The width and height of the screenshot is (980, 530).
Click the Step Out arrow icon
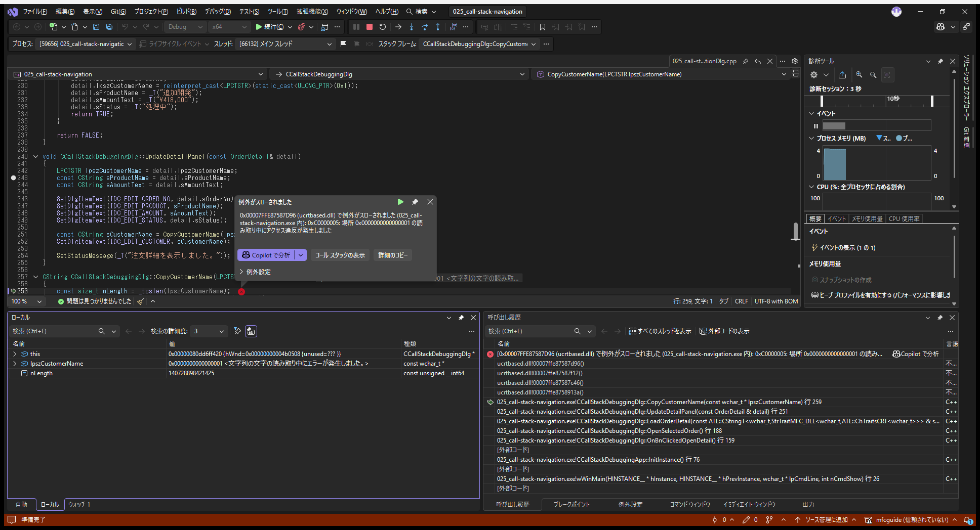pos(438,27)
